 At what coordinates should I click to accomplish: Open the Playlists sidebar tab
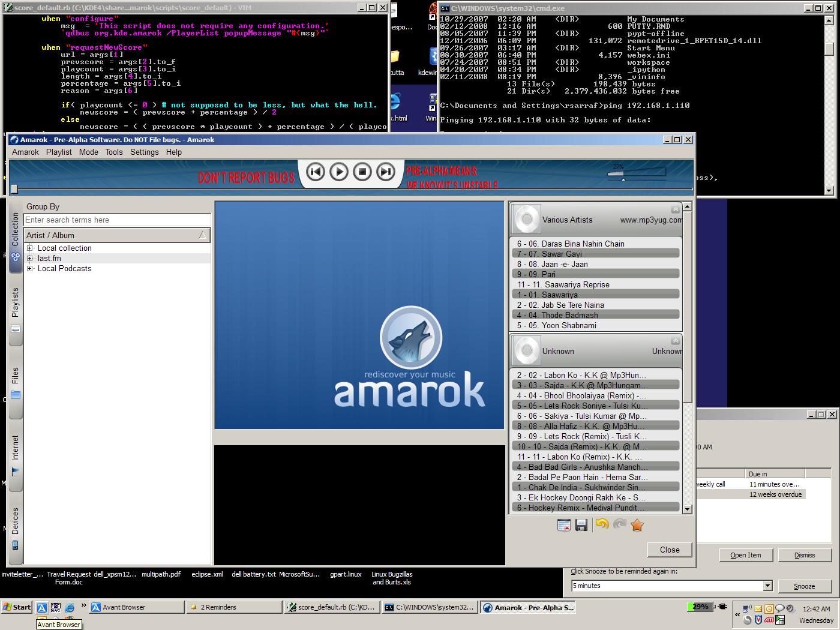[16, 310]
